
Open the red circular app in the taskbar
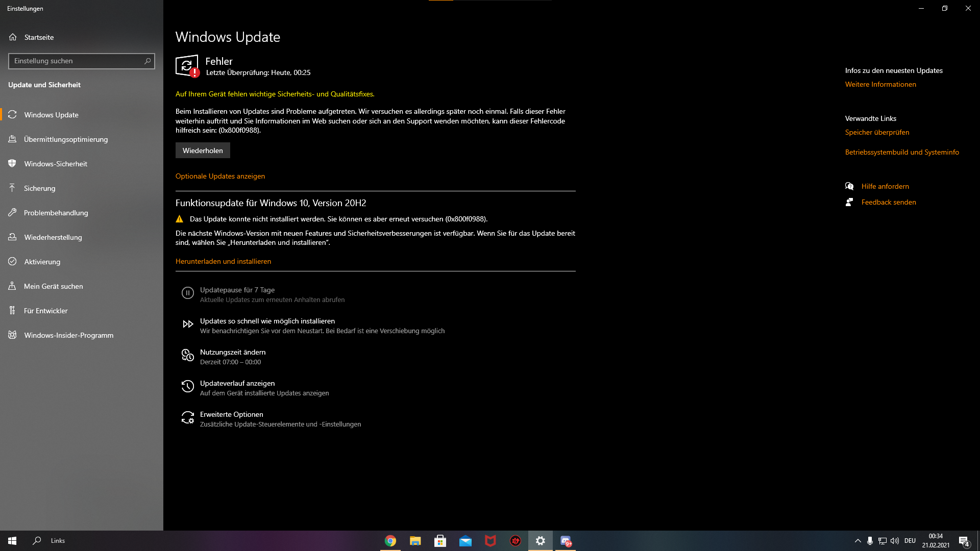[516, 541]
